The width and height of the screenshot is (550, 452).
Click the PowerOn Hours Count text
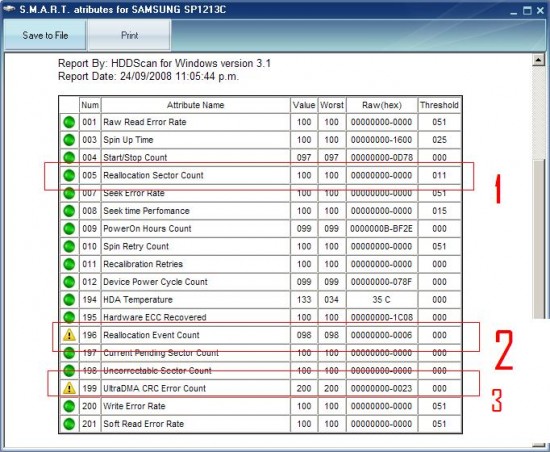click(x=147, y=229)
